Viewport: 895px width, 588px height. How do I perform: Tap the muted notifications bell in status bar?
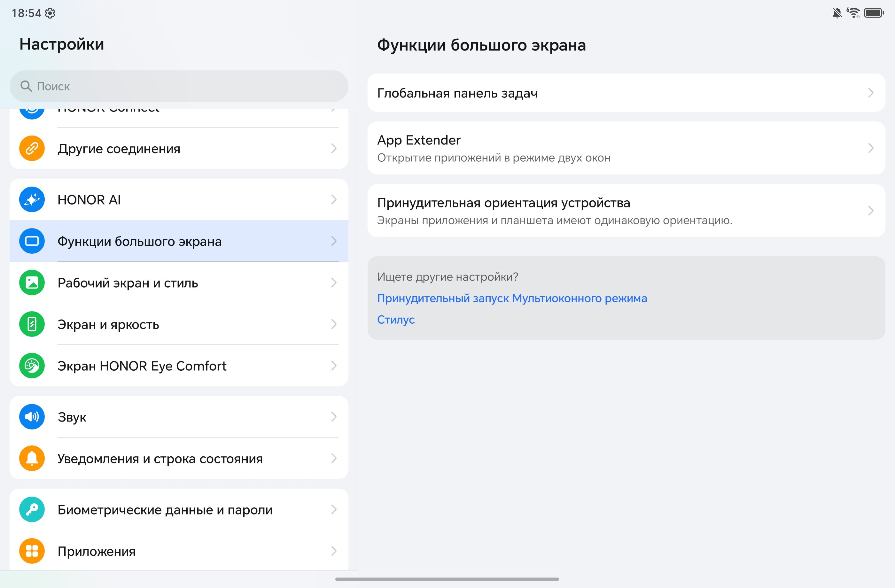pyautogui.click(x=837, y=13)
